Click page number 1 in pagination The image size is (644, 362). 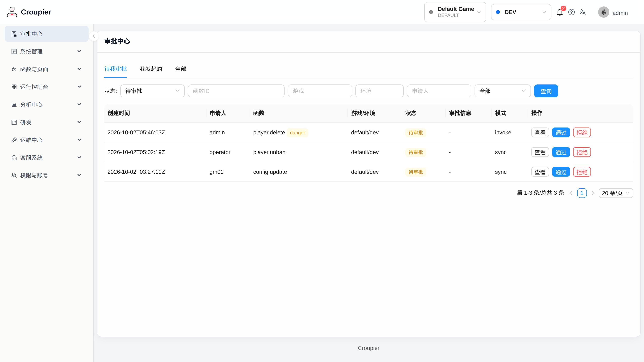click(582, 193)
